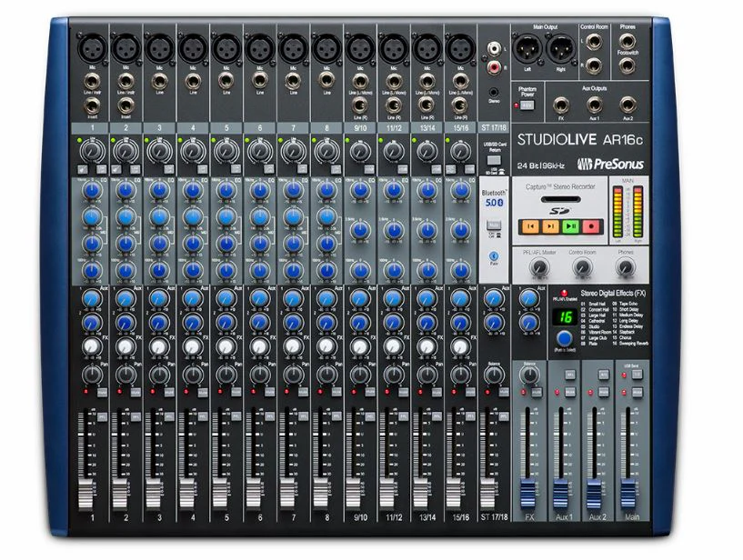The width and height of the screenshot is (743, 560).
Task: Click the Aux 1 output jack
Action: pyautogui.click(x=594, y=105)
